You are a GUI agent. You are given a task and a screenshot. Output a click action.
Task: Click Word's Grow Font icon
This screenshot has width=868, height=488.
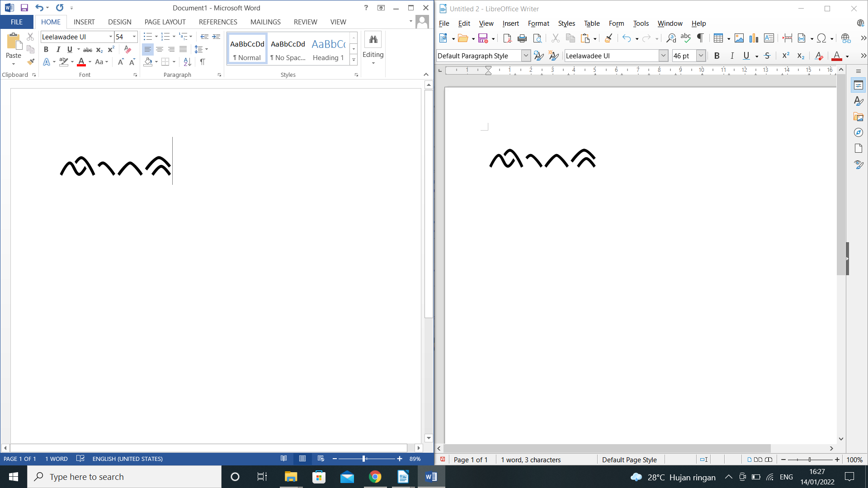[x=121, y=62]
